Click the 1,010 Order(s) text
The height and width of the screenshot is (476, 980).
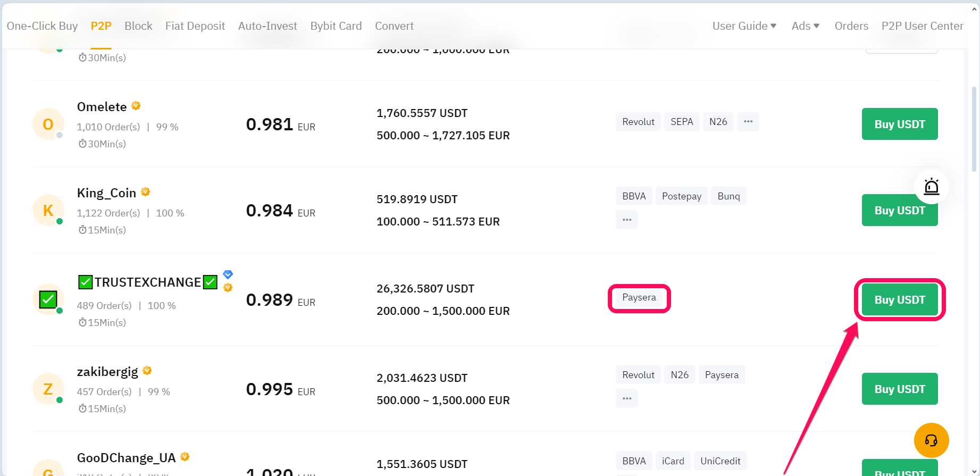(108, 127)
